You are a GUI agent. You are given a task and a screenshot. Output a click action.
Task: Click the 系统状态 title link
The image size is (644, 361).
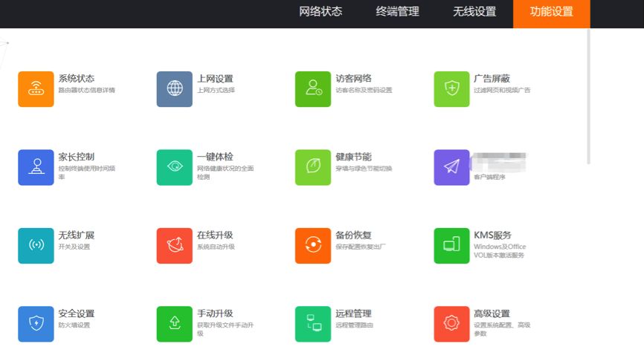pyautogui.click(x=77, y=78)
